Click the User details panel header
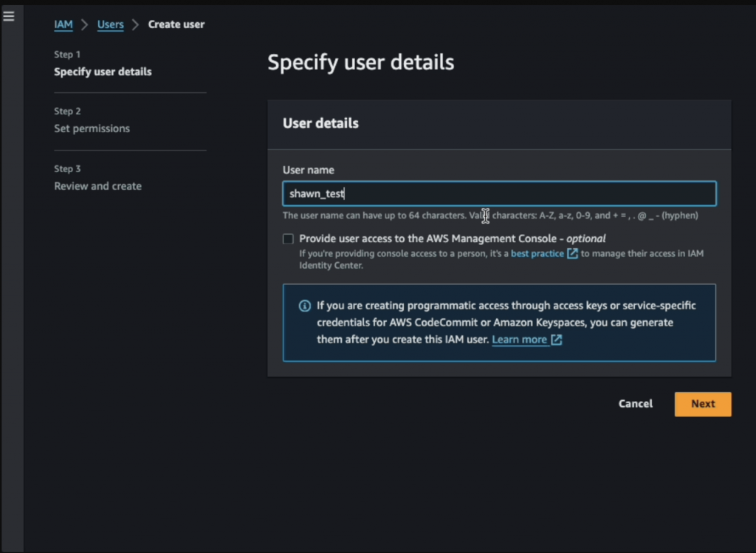Screen dimensions: 756x553 point(320,123)
